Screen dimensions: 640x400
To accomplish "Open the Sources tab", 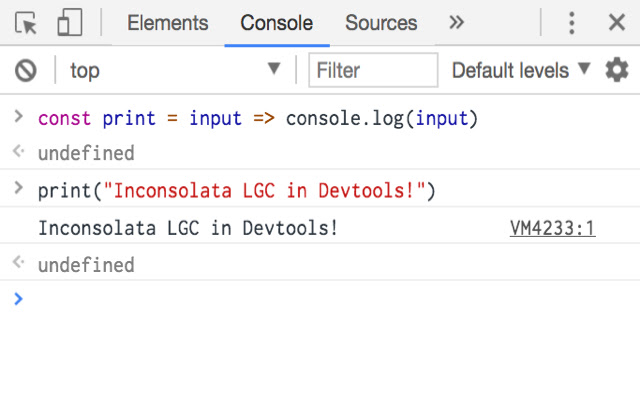I will click(x=381, y=23).
